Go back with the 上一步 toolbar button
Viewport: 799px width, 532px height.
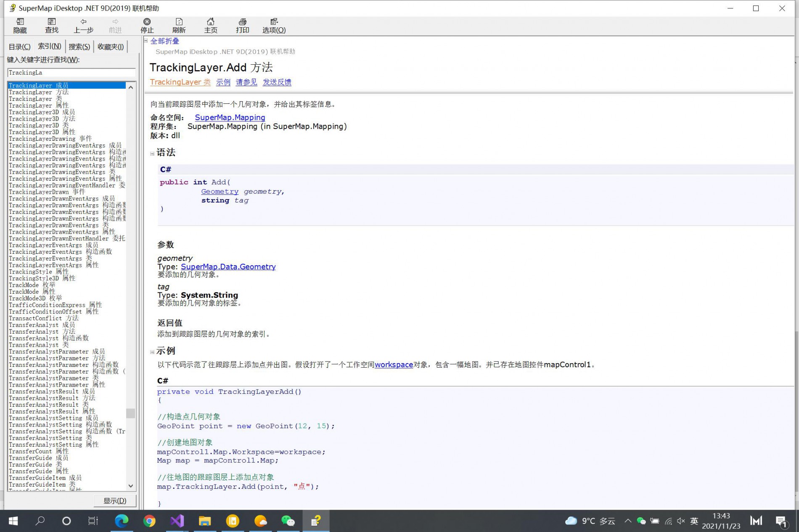pos(83,26)
